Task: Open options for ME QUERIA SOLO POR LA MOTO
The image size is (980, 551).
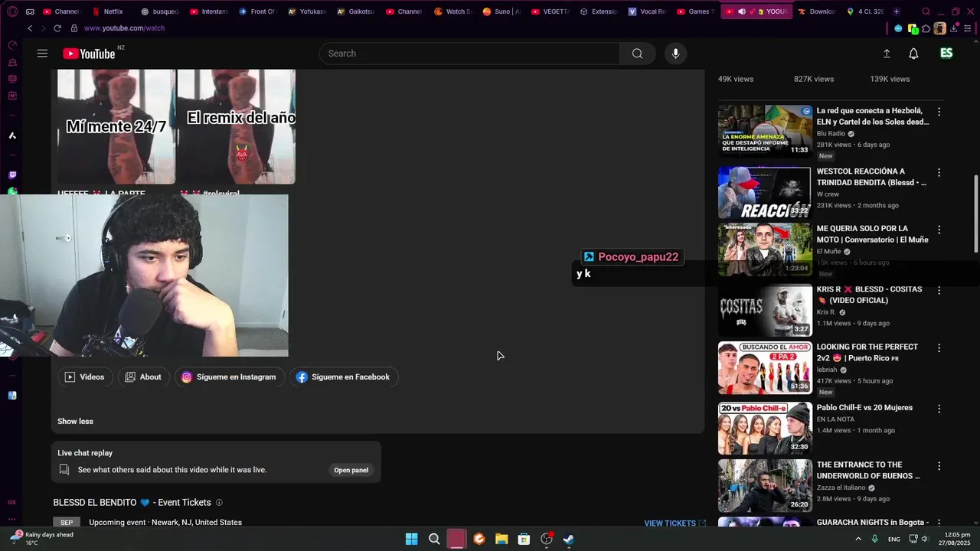Action: coord(939,230)
